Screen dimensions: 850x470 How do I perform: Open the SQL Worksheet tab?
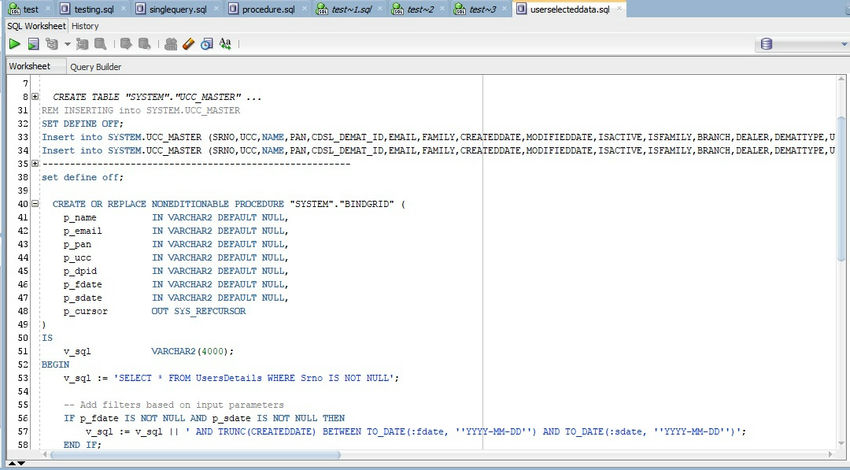[36, 25]
